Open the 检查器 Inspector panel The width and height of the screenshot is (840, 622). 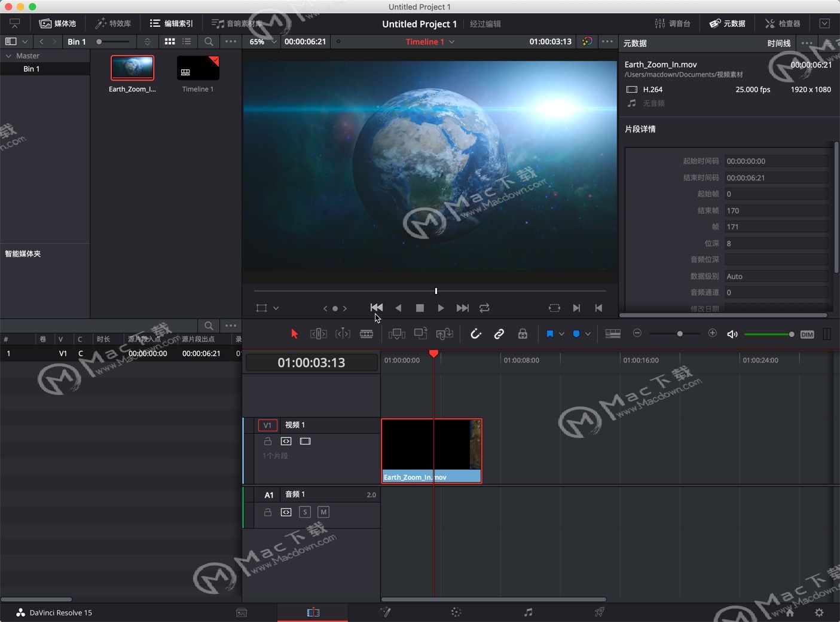click(x=783, y=23)
